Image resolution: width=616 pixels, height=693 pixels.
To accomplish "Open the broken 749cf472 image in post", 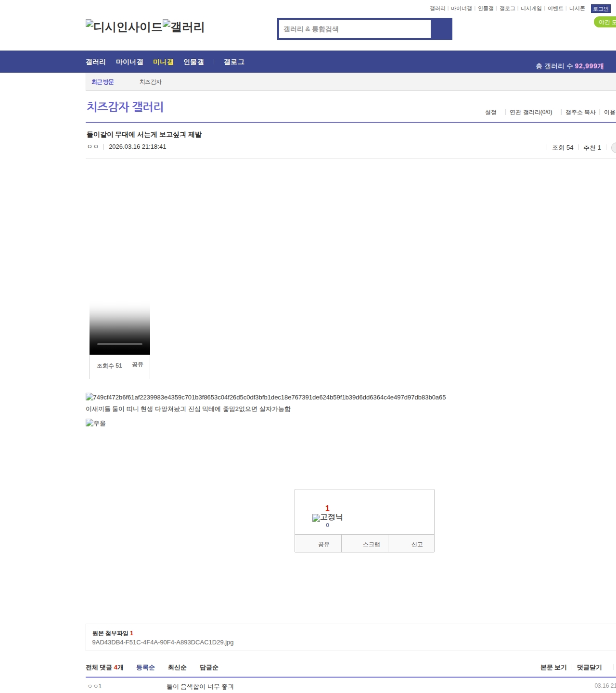I will point(266,398).
